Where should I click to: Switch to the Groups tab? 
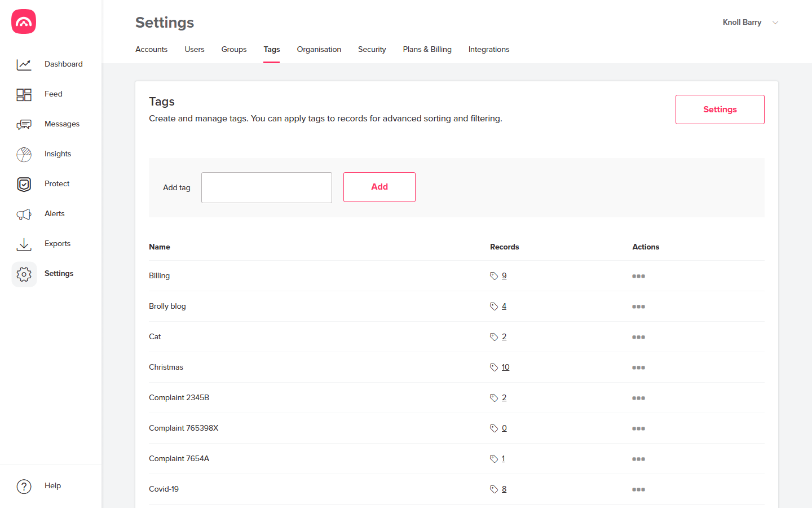click(234, 49)
